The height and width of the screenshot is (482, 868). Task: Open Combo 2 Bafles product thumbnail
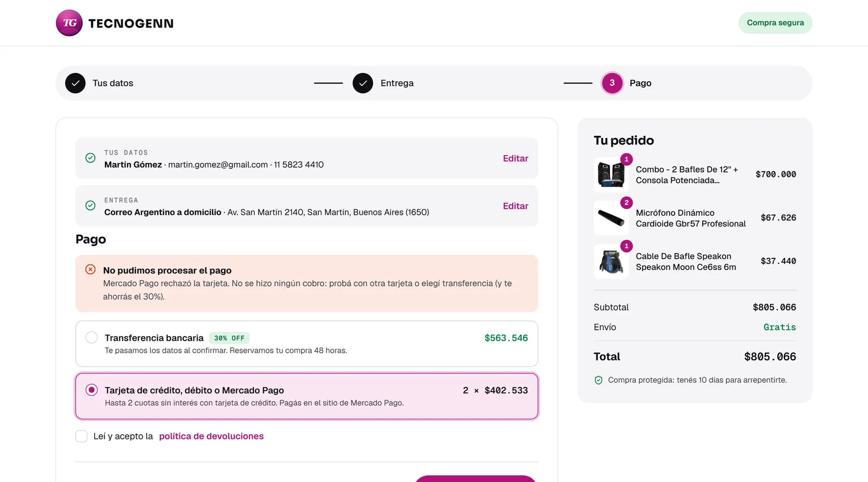[611, 174]
